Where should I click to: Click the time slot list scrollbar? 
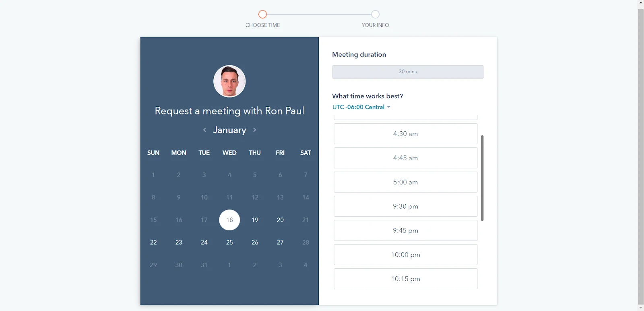(x=482, y=178)
